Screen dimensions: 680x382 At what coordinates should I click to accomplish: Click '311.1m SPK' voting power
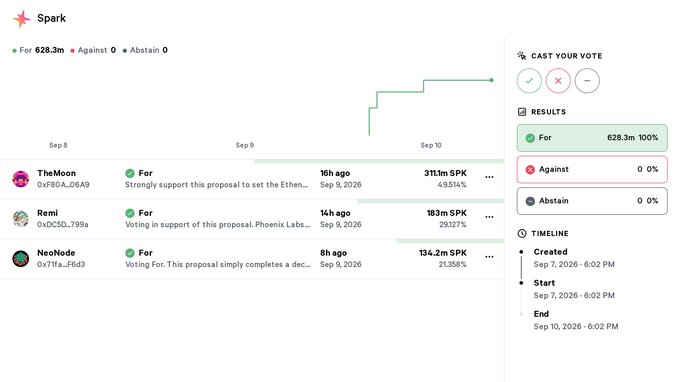pos(445,173)
